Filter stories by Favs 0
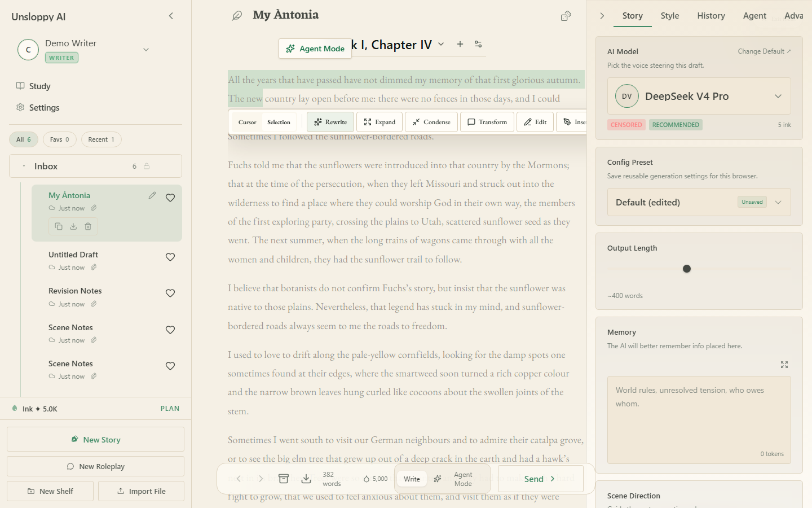812x508 pixels. click(x=60, y=139)
